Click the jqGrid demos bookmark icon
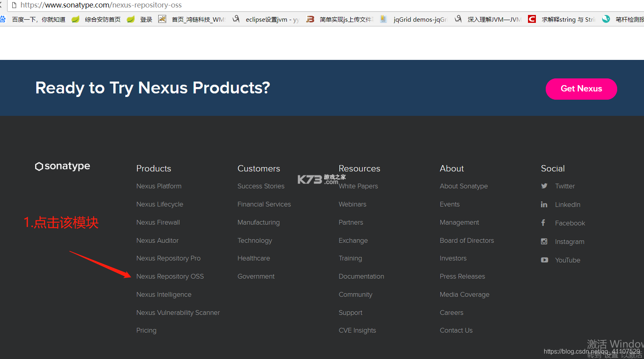 (x=383, y=19)
